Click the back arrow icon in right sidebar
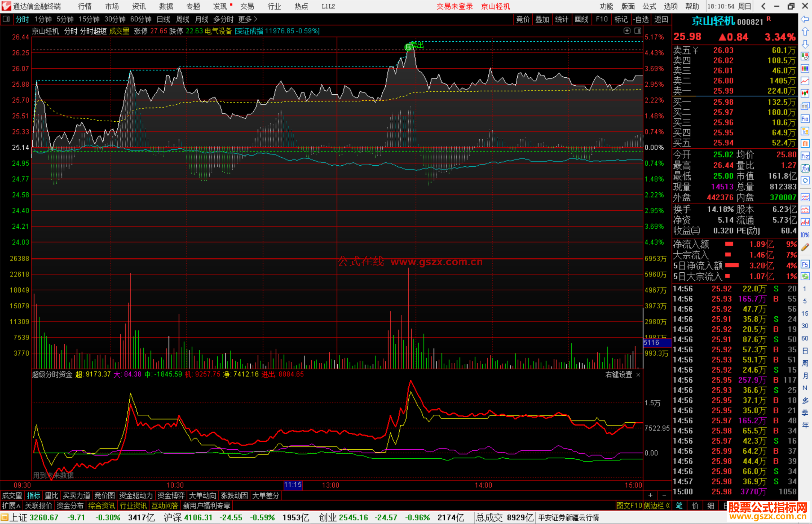The image size is (812, 524). point(805,19)
